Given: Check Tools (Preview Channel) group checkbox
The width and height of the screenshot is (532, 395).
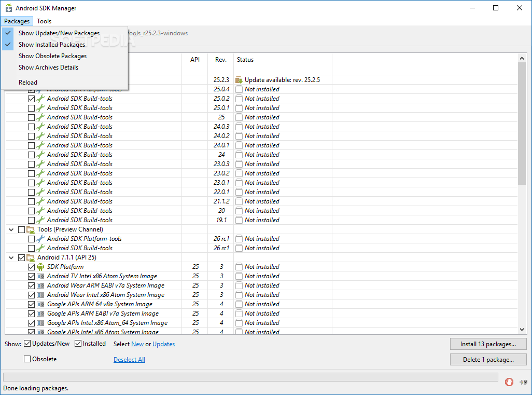Looking at the screenshot, I should point(21,229).
